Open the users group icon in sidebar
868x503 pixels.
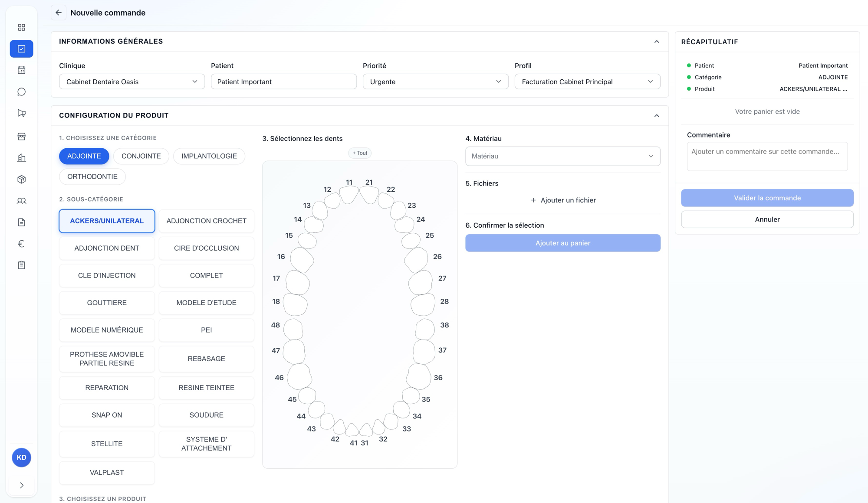(x=21, y=201)
